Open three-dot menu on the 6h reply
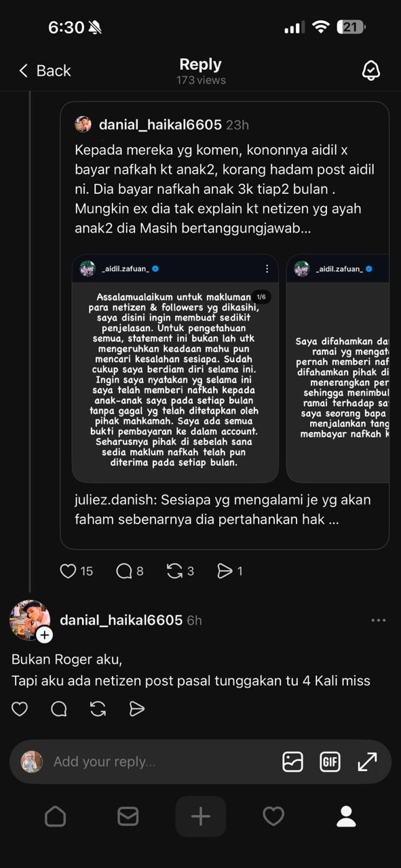 point(379,620)
